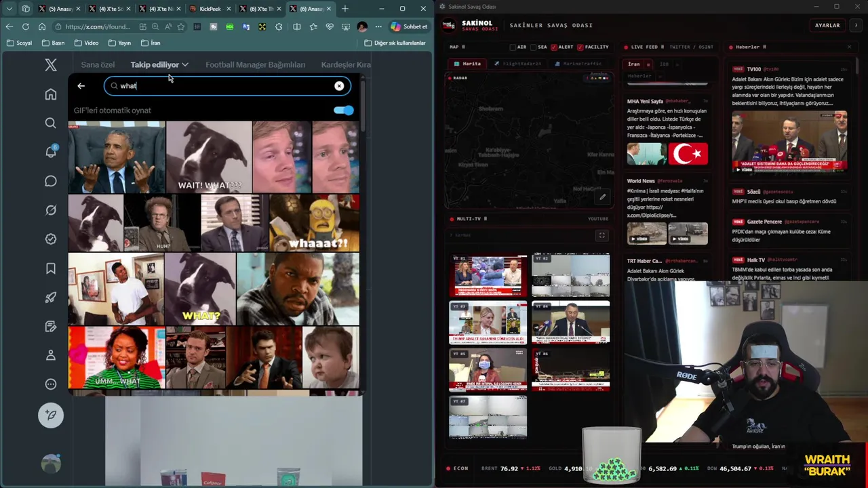Expand the Takip ediliyor dropdown chevron
Viewport: 868px width, 488px height.
(x=184, y=64)
